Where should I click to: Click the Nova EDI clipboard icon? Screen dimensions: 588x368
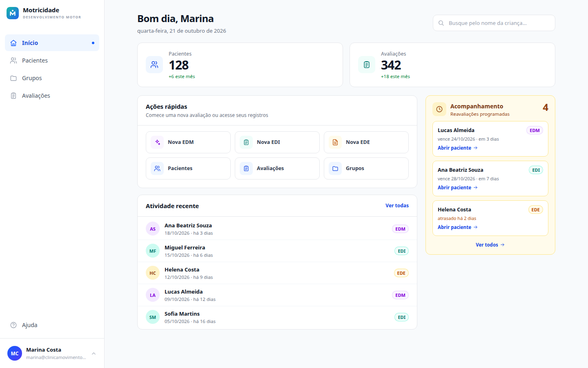[246, 142]
